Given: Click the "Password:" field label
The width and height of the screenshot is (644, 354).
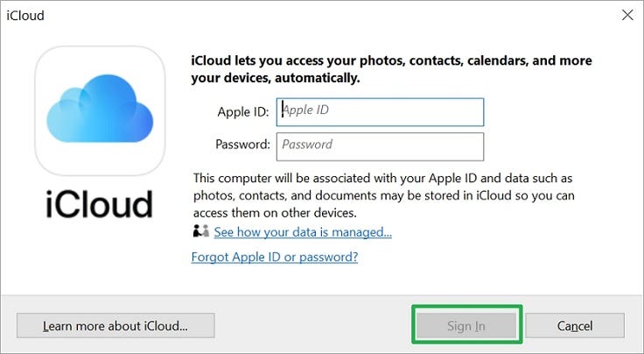Looking at the screenshot, I should click(x=241, y=145).
